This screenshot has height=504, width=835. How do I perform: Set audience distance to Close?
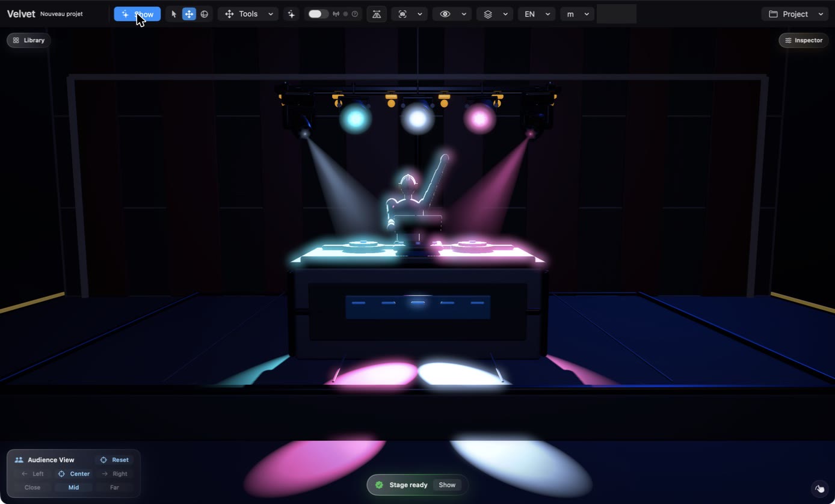(x=32, y=488)
